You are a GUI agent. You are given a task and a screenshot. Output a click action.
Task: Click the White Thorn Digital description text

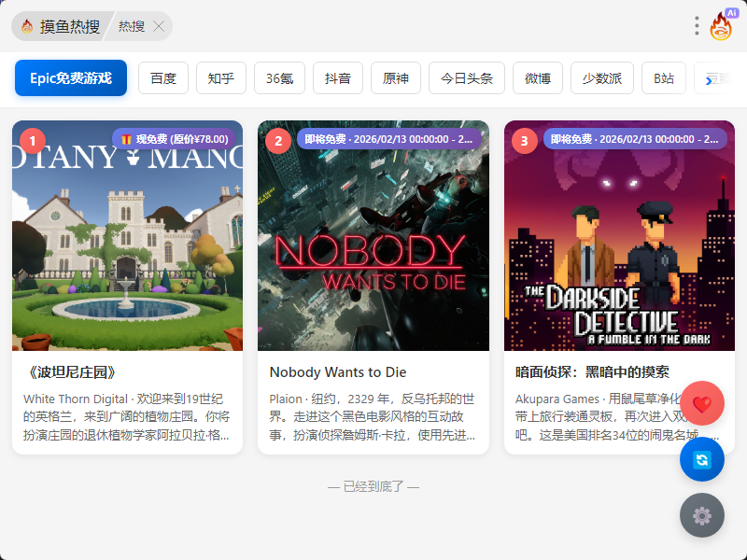[x=126, y=416]
